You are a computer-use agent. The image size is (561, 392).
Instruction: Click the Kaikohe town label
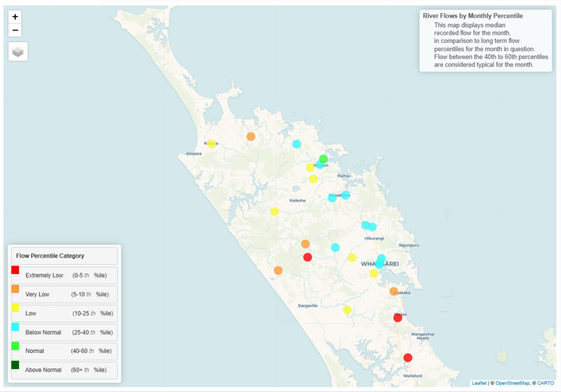(297, 201)
